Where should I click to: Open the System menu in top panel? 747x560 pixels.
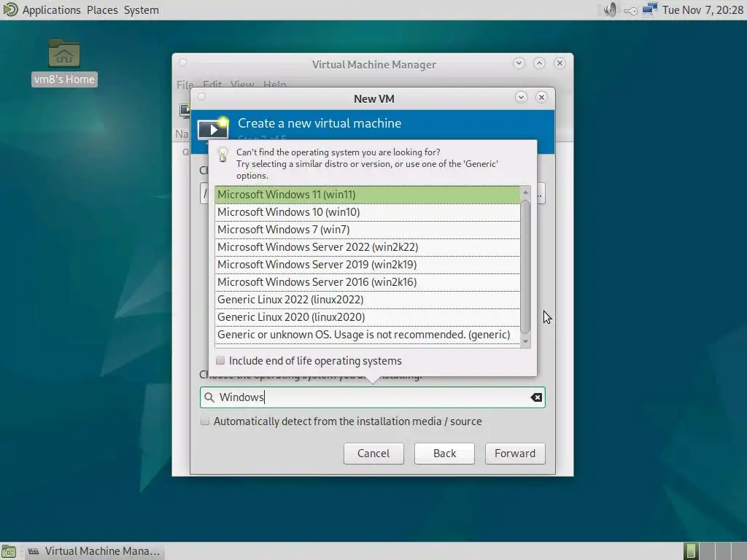(x=141, y=10)
